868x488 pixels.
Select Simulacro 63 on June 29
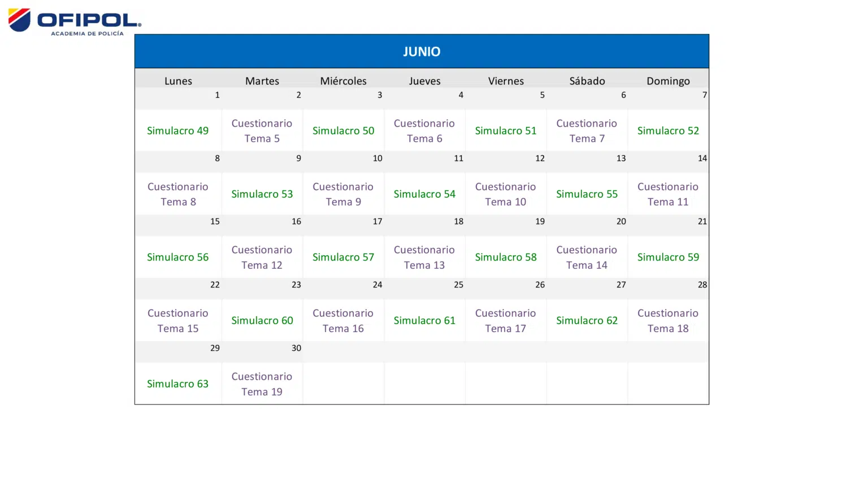click(178, 384)
